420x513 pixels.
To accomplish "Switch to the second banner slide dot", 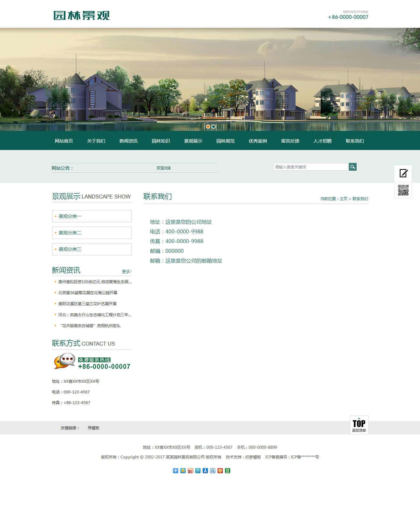I will pyautogui.click(x=213, y=126).
